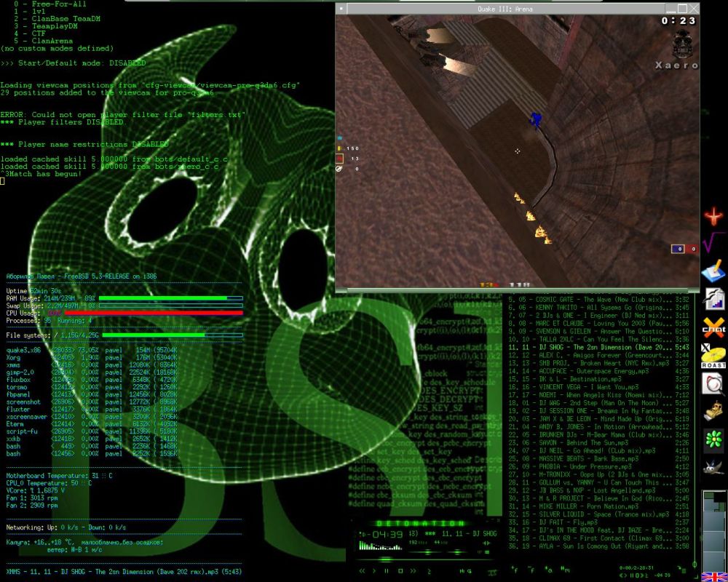
Task: Open the playlist add-file (+f) menu
Action: tap(515, 570)
